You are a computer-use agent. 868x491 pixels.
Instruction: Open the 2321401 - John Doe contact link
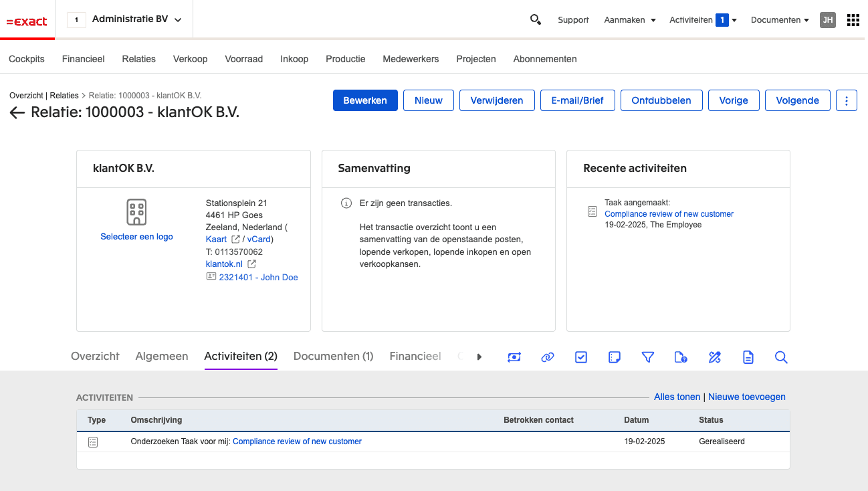258,277
